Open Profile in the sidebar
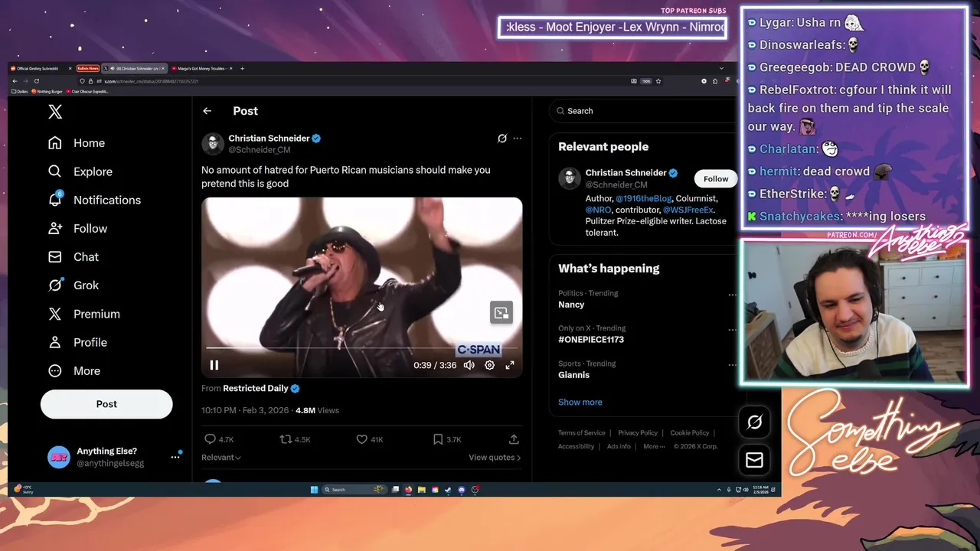 click(x=77, y=342)
